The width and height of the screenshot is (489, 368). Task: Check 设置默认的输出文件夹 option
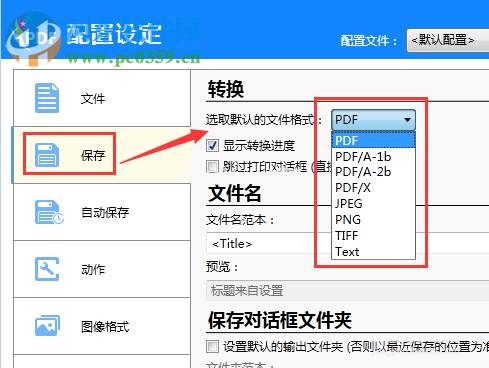(x=212, y=346)
